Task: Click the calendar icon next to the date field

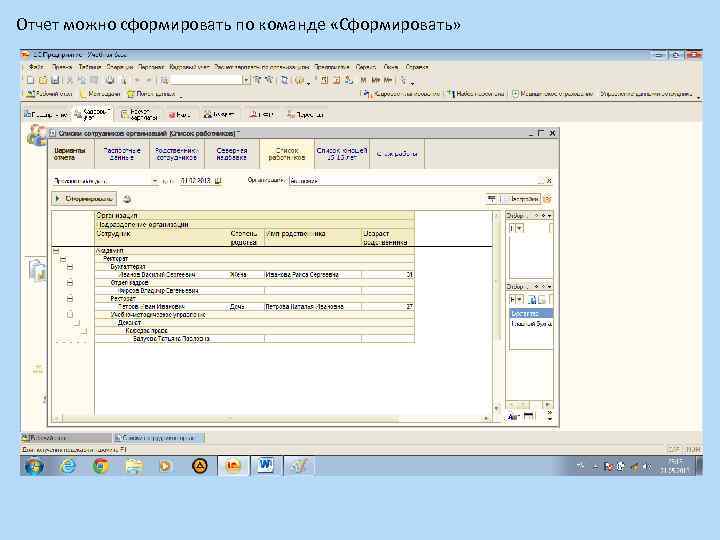Action: (218, 180)
